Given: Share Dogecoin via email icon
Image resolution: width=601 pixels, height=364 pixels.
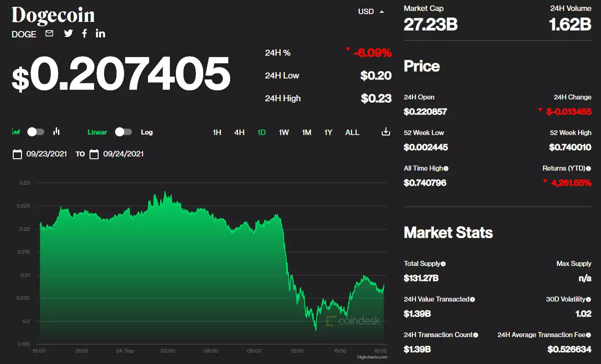Looking at the screenshot, I should (x=49, y=33).
